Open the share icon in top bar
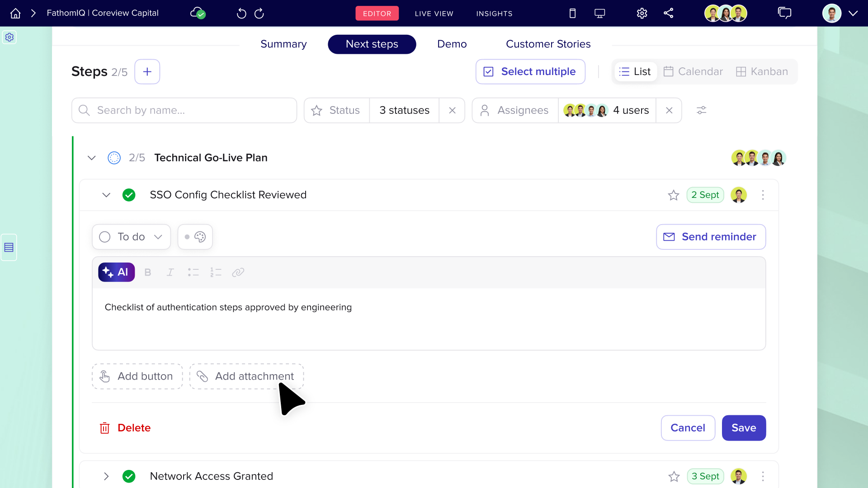The height and width of the screenshot is (488, 868). click(668, 14)
